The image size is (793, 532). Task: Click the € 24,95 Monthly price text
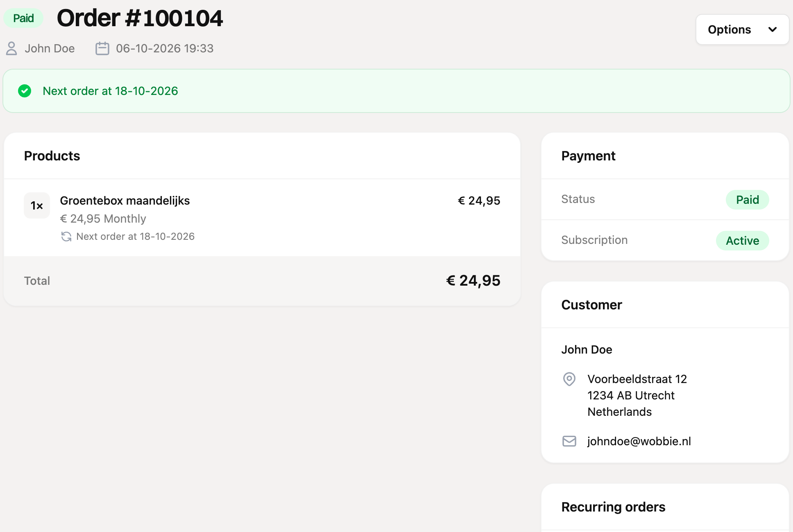coord(103,219)
